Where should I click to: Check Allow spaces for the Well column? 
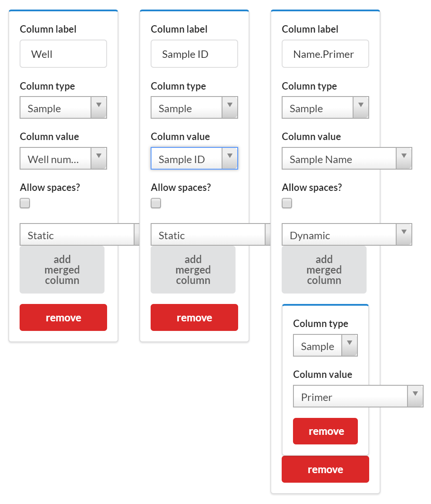click(x=25, y=203)
